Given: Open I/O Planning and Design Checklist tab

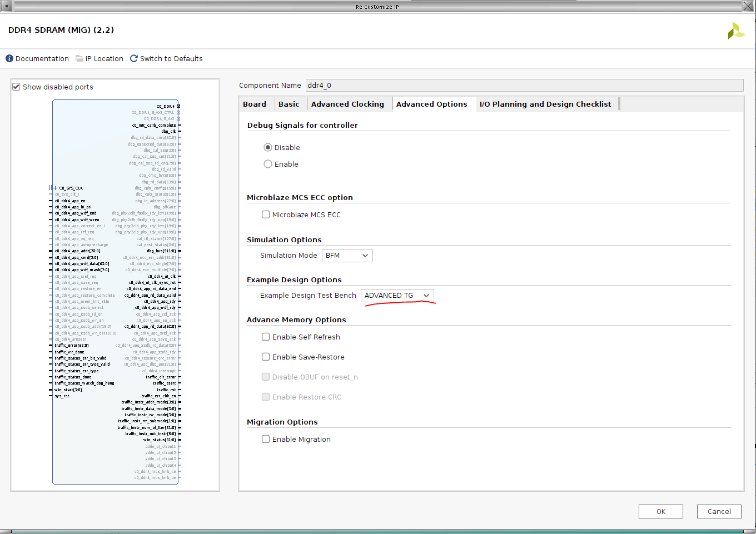Looking at the screenshot, I should pyautogui.click(x=545, y=104).
